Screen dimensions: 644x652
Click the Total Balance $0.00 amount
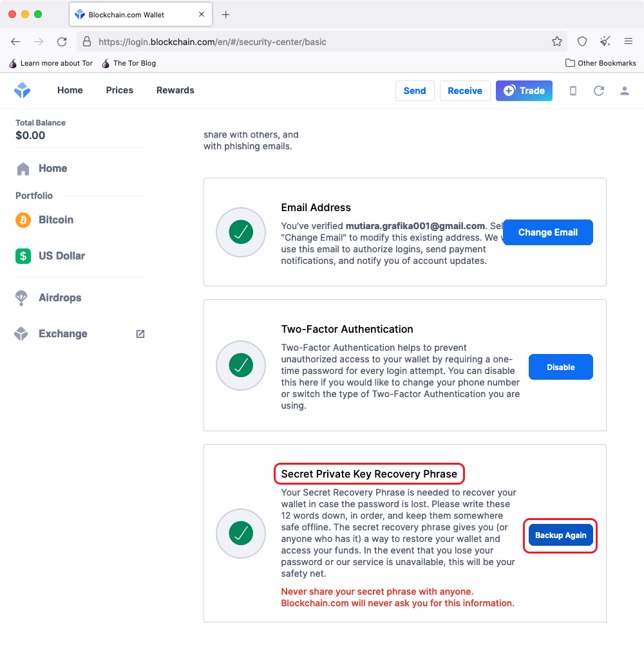pyautogui.click(x=30, y=136)
